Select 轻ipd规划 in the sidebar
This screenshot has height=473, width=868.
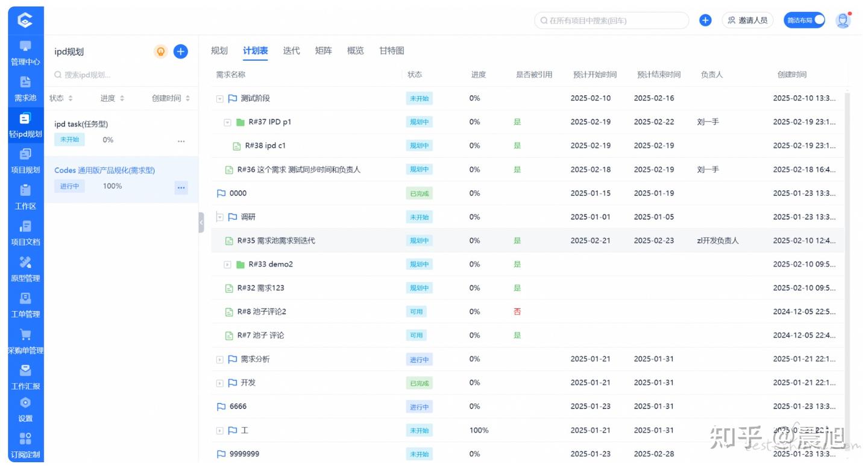25,125
